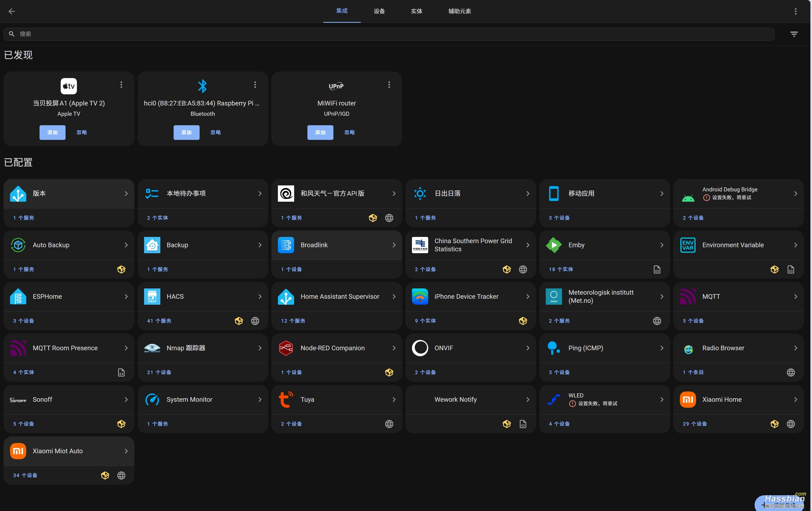The height and width of the screenshot is (511, 812).
Task: Click the Emby play logo icon
Action: pos(554,245)
